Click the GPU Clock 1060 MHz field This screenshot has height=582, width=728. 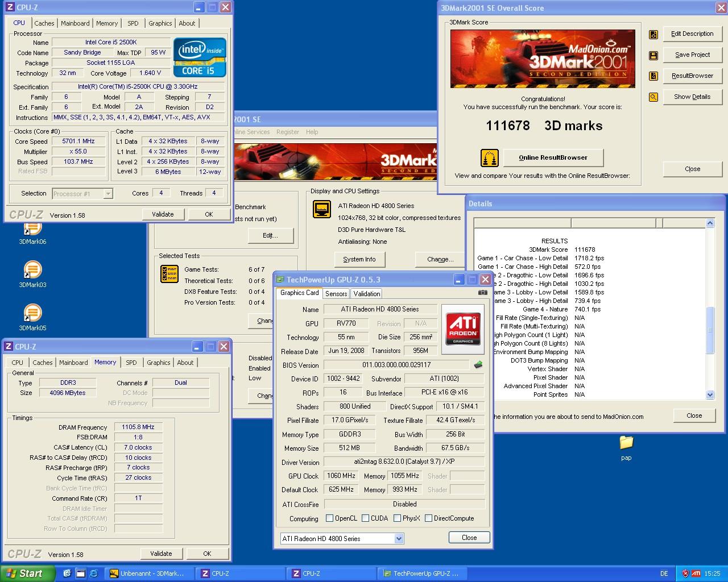(x=341, y=476)
